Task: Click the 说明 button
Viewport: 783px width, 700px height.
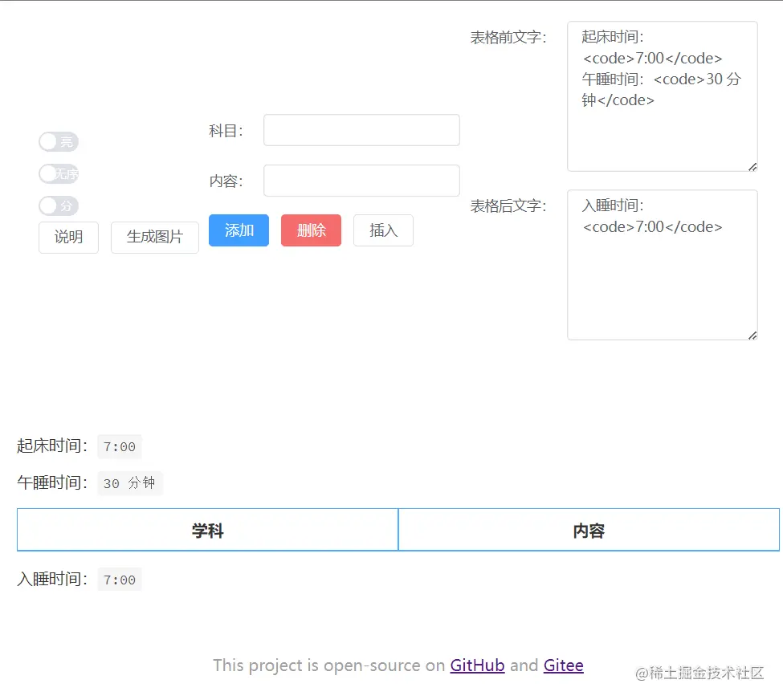Action: (68, 238)
